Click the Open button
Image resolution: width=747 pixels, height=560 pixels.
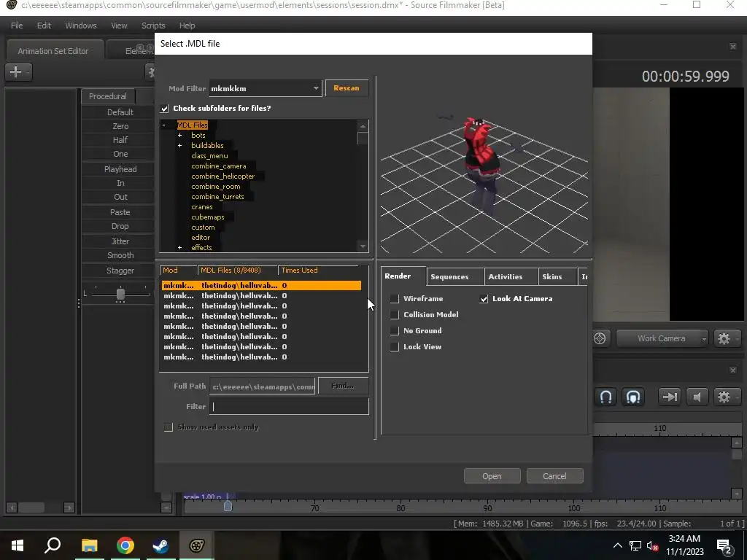click(x=492, y=476)
